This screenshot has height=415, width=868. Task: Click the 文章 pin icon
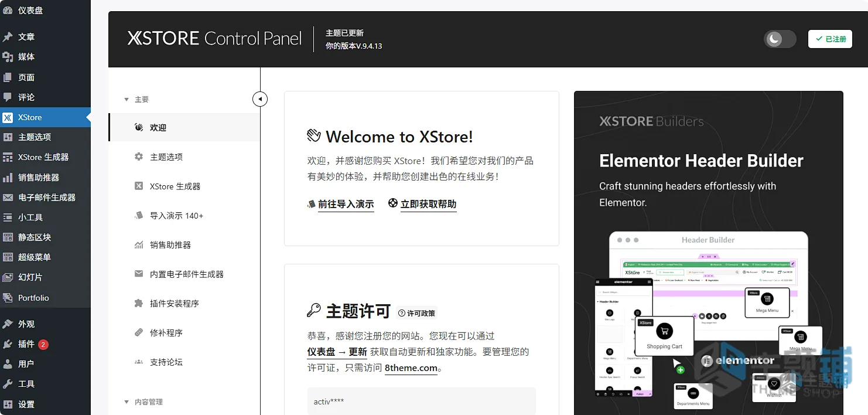(8, 37)
